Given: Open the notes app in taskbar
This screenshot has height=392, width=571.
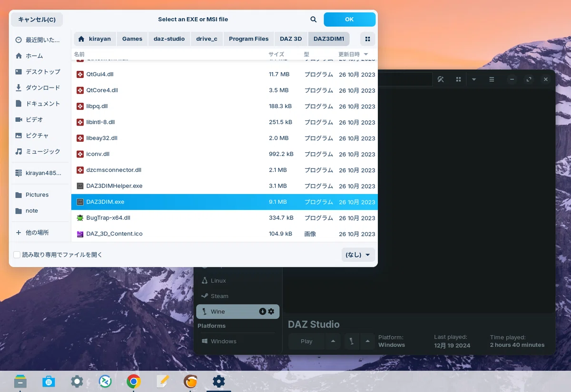Looking at the screenshot, I should [x=163, y=381].
